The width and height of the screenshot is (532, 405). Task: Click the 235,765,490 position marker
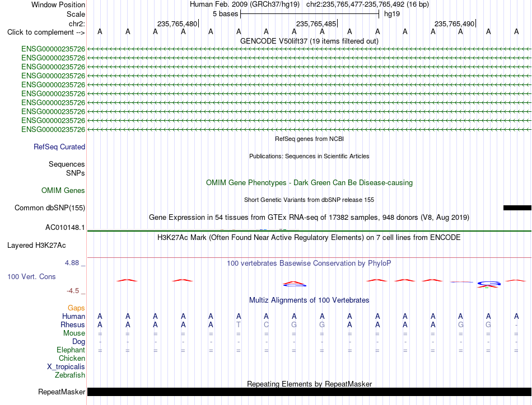454,23
